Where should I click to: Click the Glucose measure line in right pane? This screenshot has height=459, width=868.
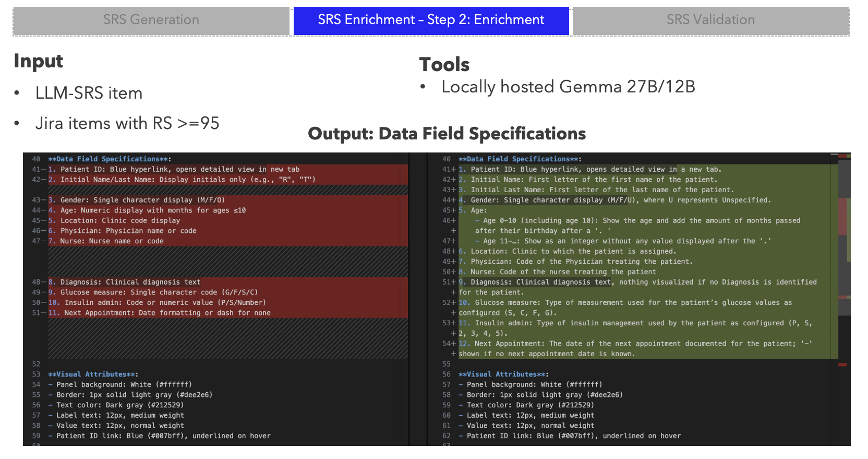(625, 303)
